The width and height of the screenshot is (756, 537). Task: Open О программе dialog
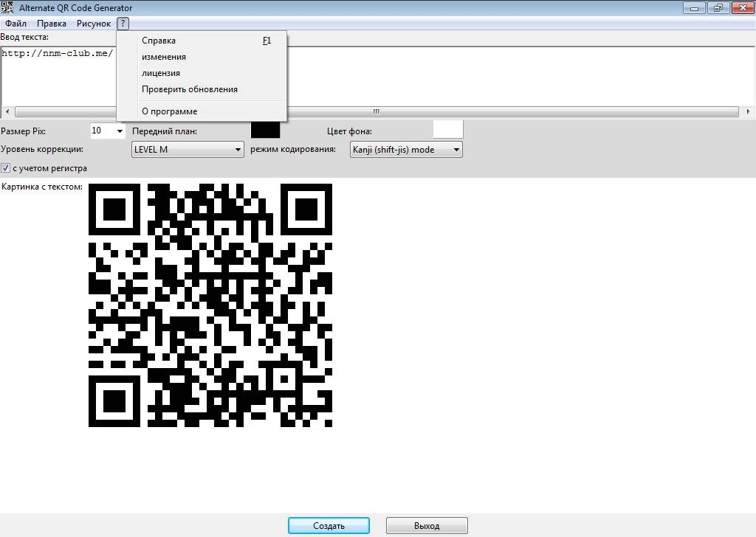pyautogui.click(x=202, y=111)
